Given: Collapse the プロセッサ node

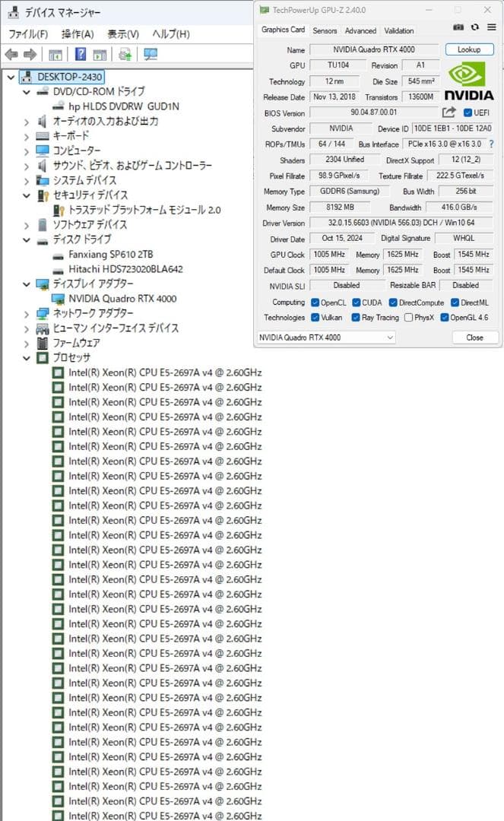Looking at the screenshot, I should (x=27, y=358).
